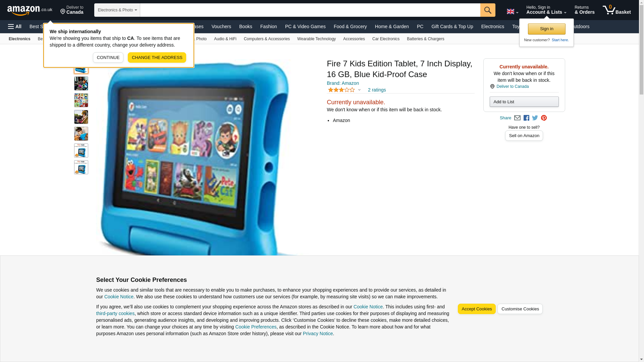Share via email envelope icon
This screenshot has height=362, width=644.
click(x=517, y=118)
